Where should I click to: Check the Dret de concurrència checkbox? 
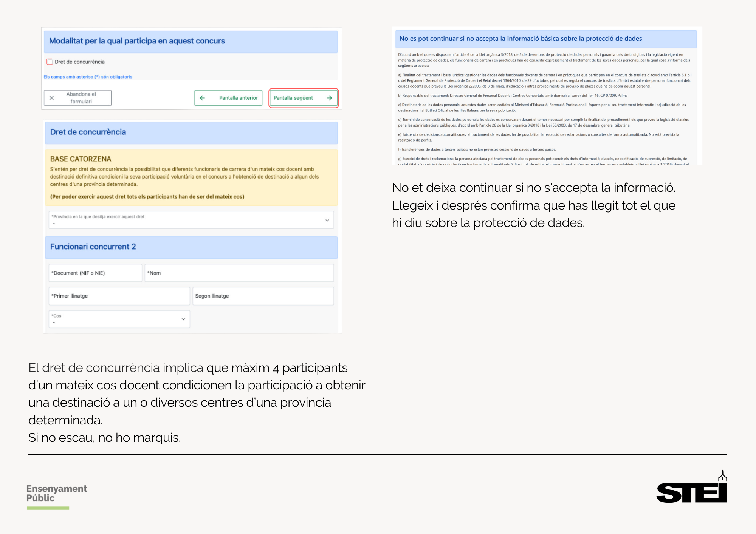(x=50, y=62)
